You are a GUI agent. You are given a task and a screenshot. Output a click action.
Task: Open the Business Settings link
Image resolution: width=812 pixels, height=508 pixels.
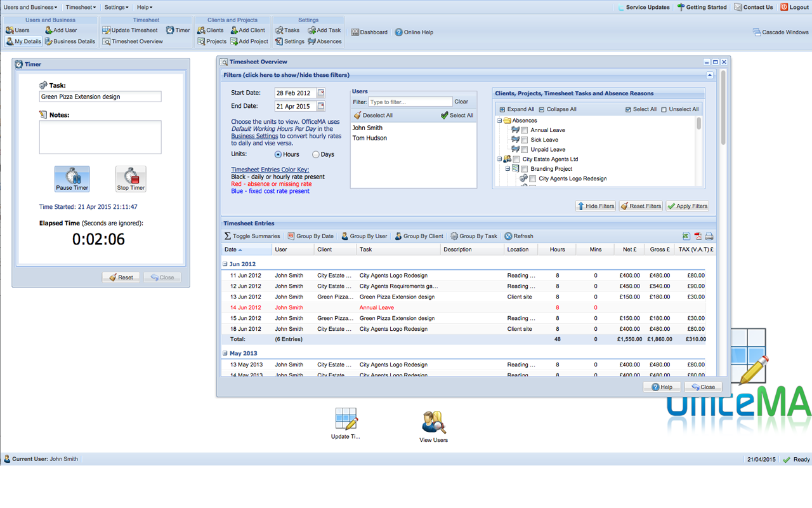[254, 136]
